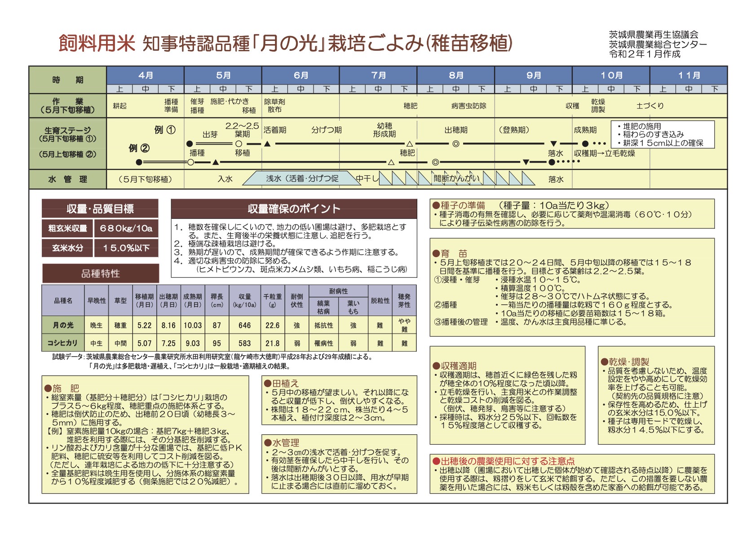The width and height of the screenshot is (756, 535).
Task: Click 分げつ期 in the growth stage row
Action: click(327, 130)
